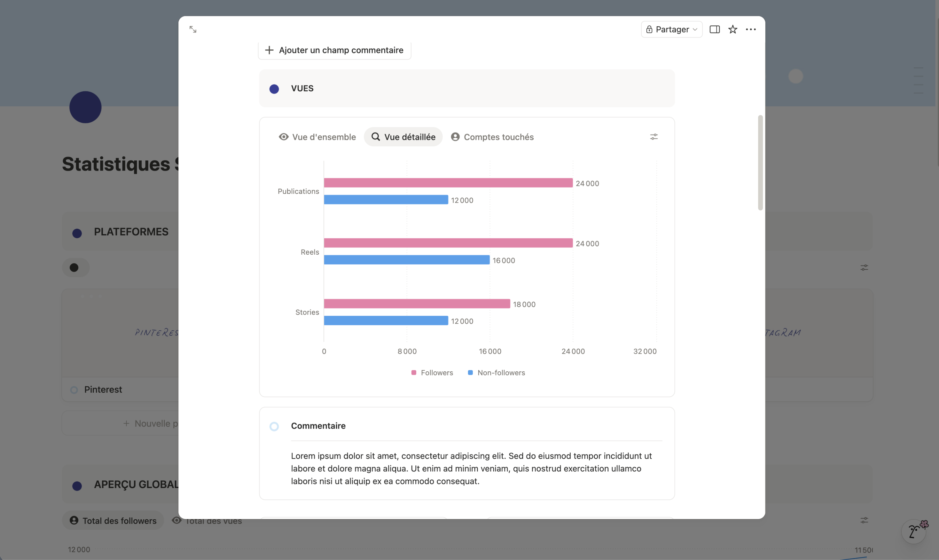The width and height of the screenshot is (939, 560).
Task: Click the Publications axis label
Action: coord(298,191)
